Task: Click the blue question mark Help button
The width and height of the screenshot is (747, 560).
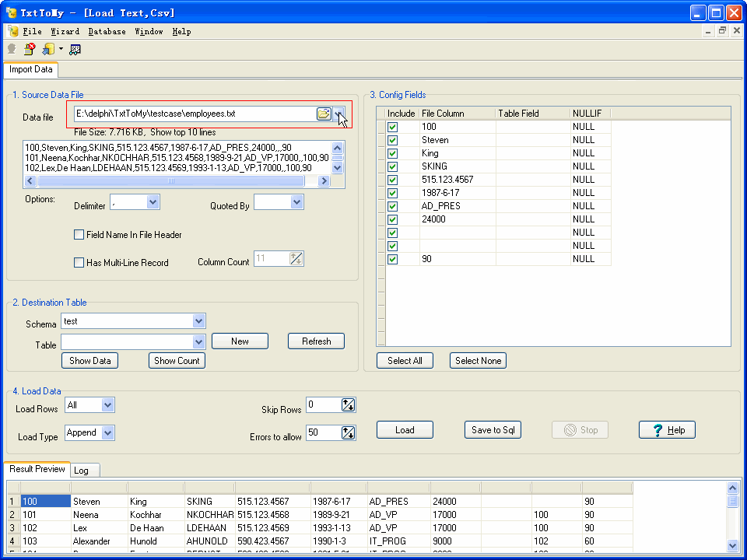Action: [x=667, y=430]
